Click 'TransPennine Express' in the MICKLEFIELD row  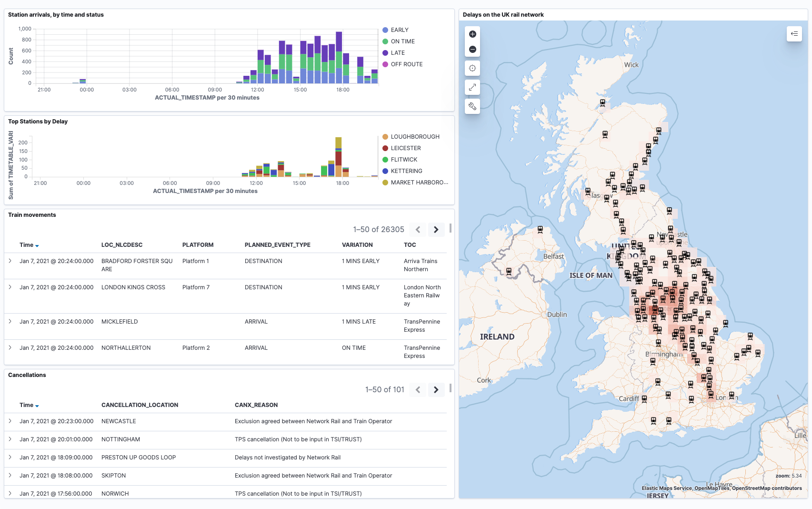[422, 326]
